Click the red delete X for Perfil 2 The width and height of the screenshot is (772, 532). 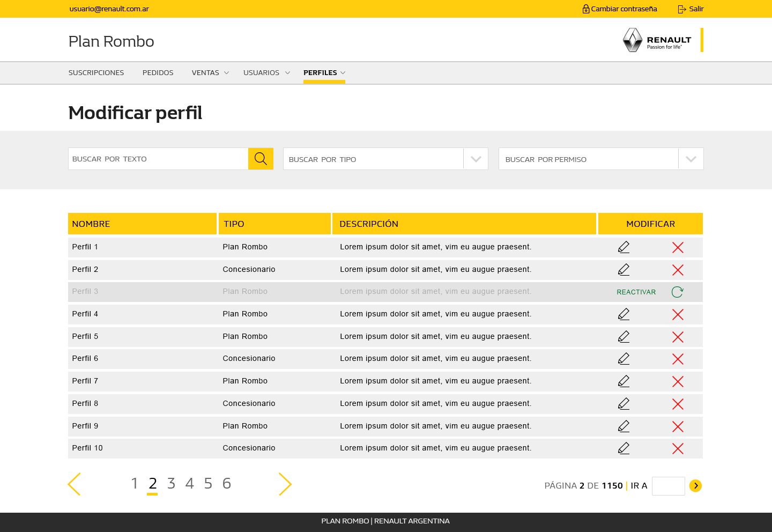click(678, 270)
